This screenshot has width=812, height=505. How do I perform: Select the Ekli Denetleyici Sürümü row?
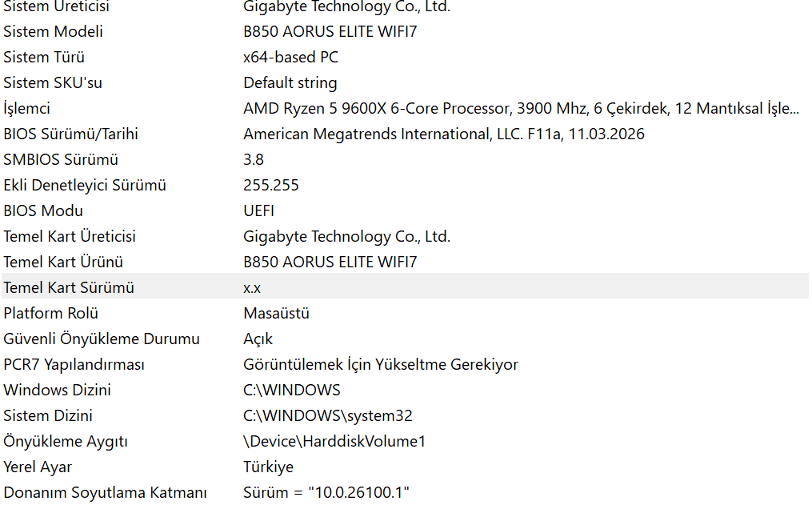tap(405, 186)
